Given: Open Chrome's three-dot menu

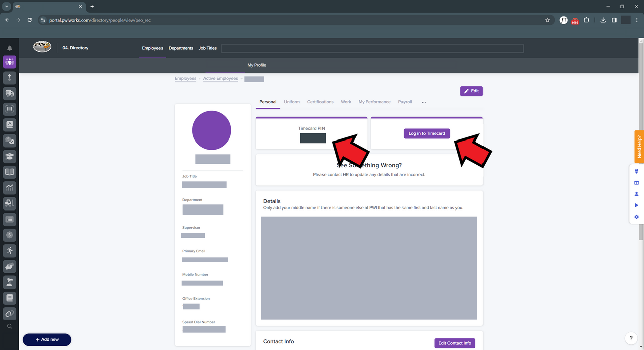Looking at the screenshot, I should (637, 20).
